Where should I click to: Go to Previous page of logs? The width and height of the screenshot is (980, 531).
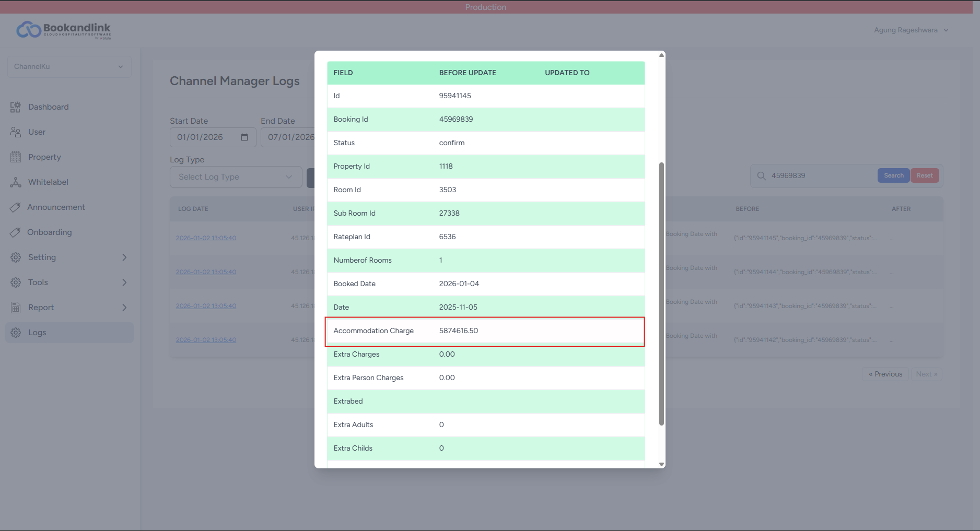coord(885,374)
